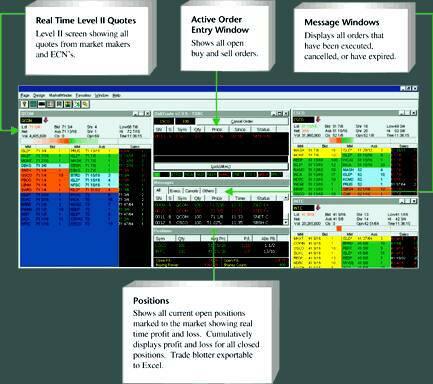
Task: Open the MarketMinder menu
Action: tap(60, 95)
